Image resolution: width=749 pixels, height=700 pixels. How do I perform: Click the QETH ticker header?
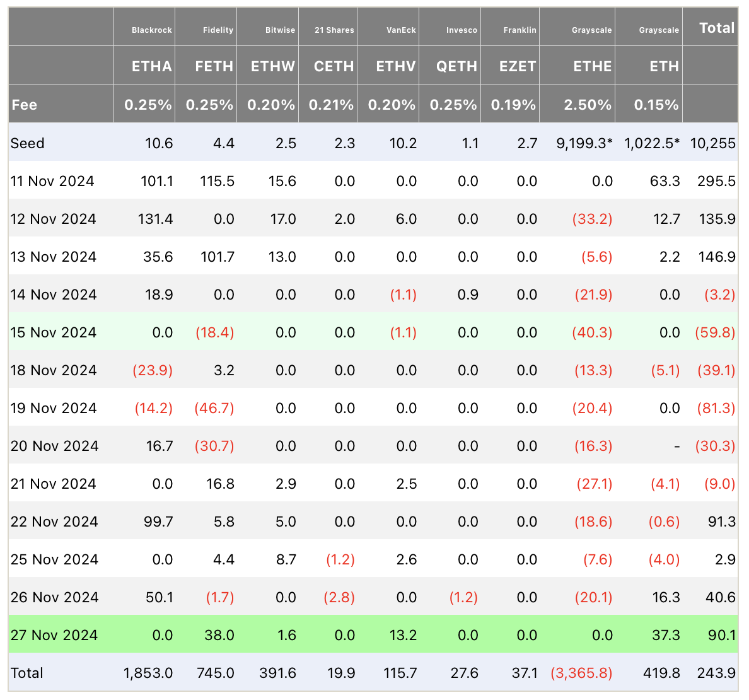456,66
